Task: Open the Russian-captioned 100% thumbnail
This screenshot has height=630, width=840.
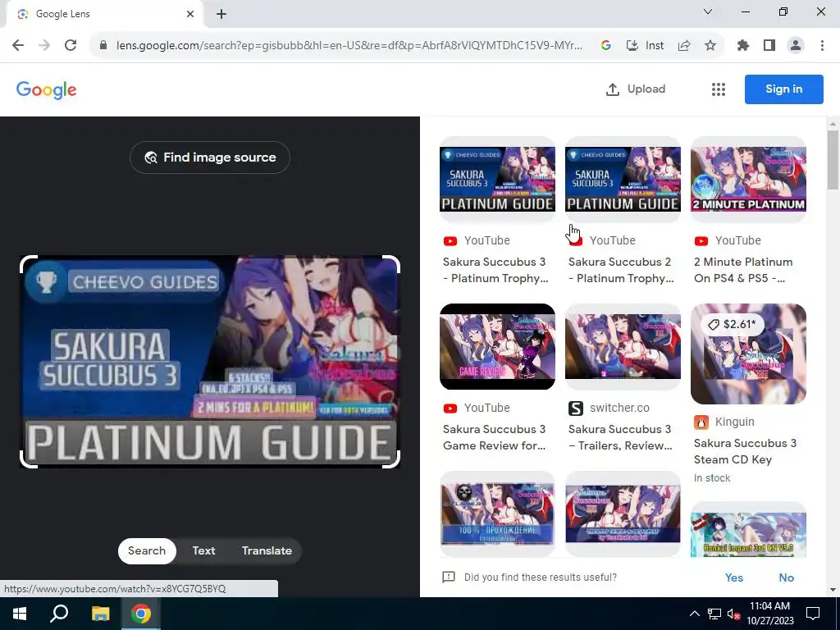Action: (x=497, y=514)
